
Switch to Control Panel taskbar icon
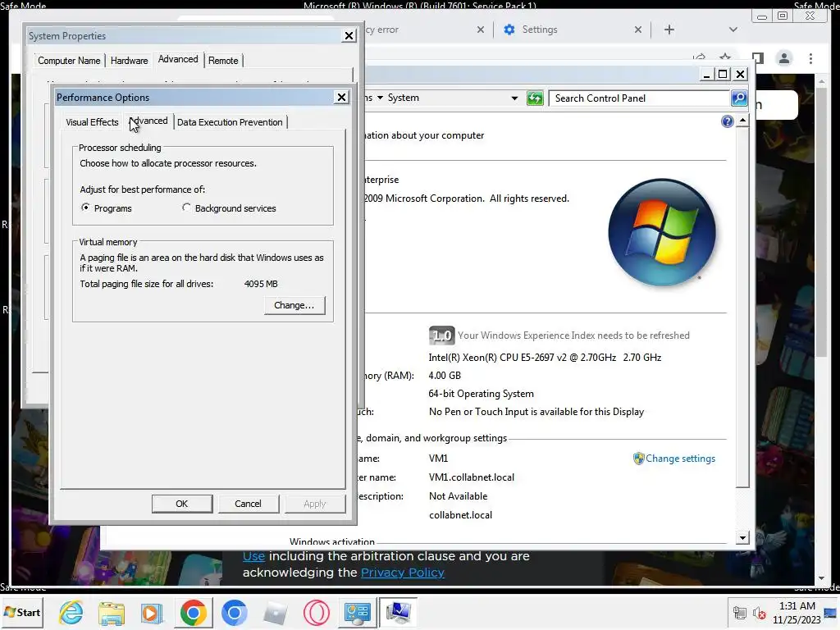[357, 613]
